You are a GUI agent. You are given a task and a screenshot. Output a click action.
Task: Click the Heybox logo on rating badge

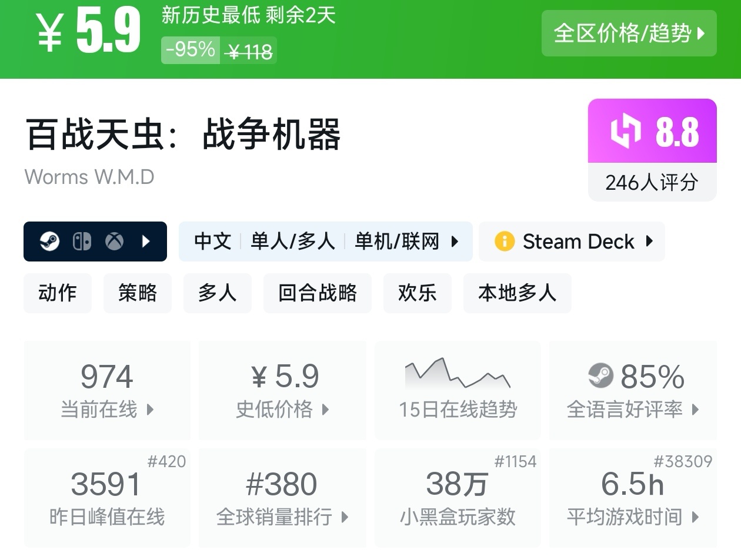click(625, 131)
